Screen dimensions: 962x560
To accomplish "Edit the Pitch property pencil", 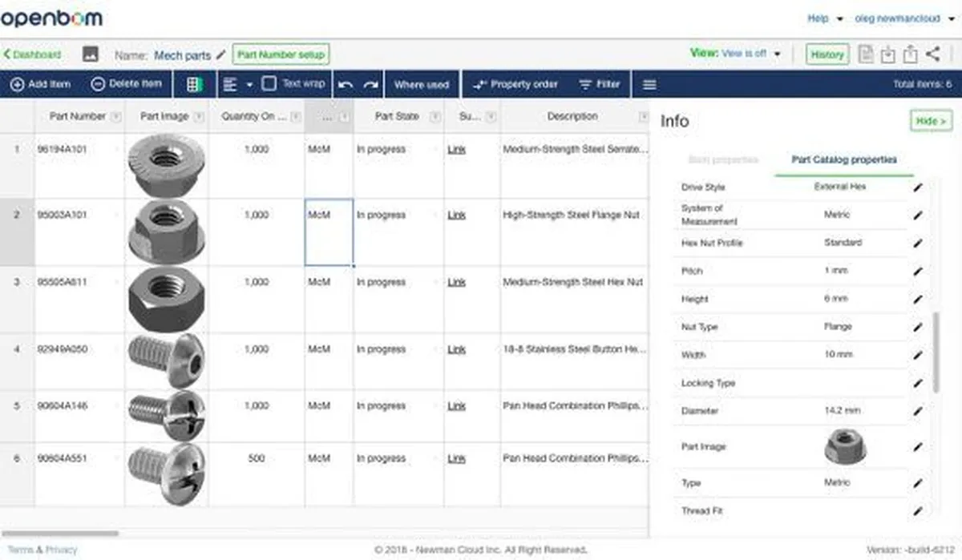I will point(918,271).
